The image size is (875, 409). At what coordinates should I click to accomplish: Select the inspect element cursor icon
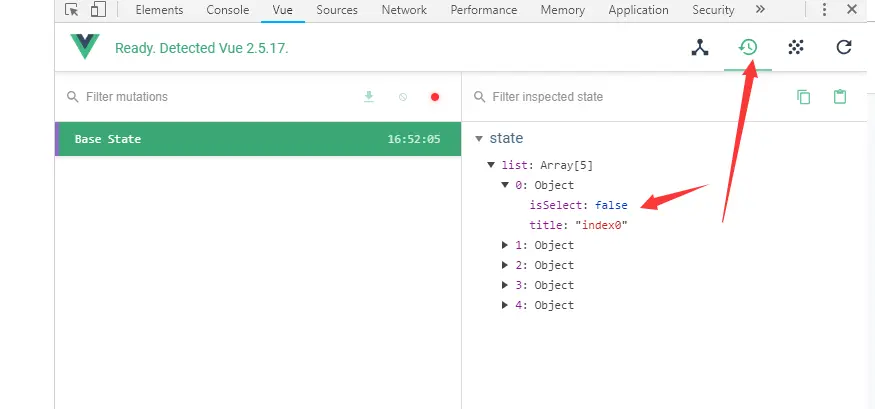pyautogui.click(x=72, y=10)
